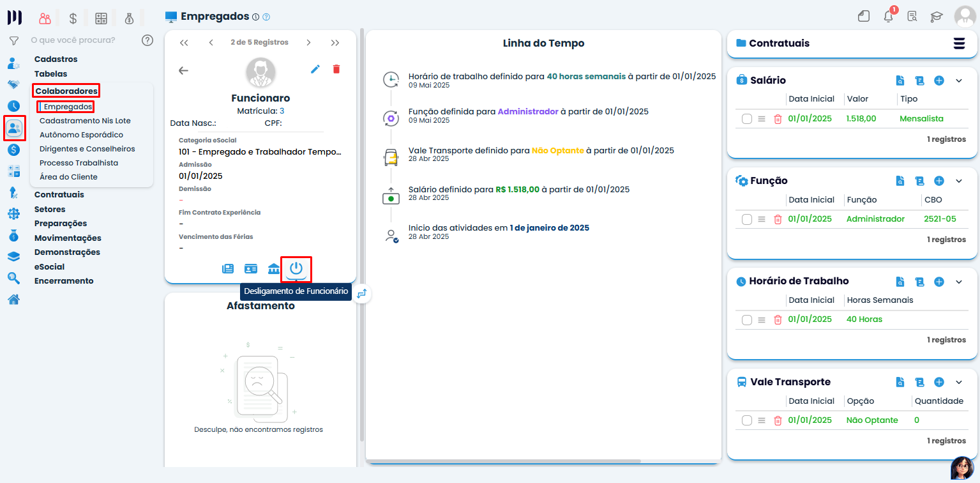The height and width of the screenshot is (483, 980).
Task: Click the magnifier icon in the left sidebar
Action: [x=13, y=278]
